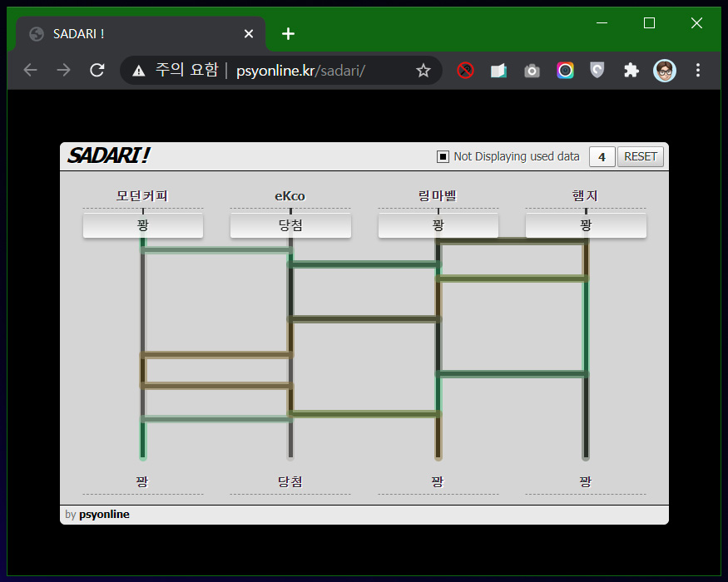
Task: View site security warning info
Action: click(x=139, y=71)
